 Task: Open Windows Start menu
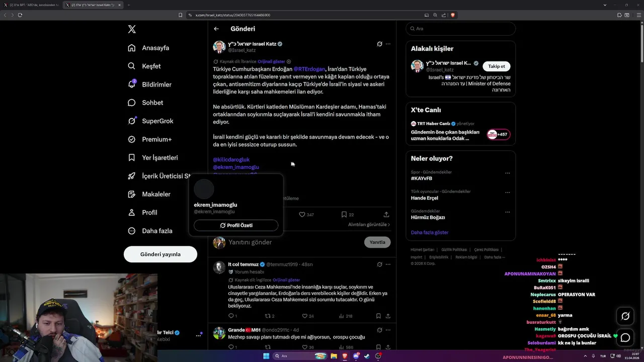click(266, 356)
